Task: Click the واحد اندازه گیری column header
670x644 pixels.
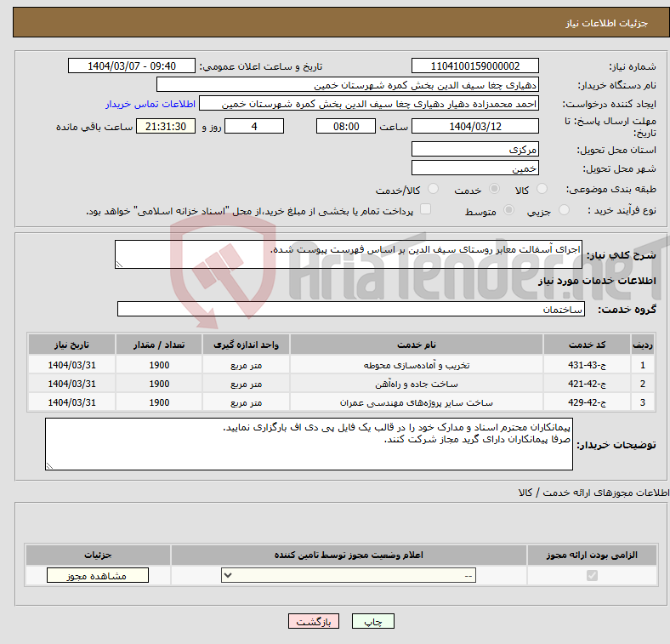Action: pos(246,345)
